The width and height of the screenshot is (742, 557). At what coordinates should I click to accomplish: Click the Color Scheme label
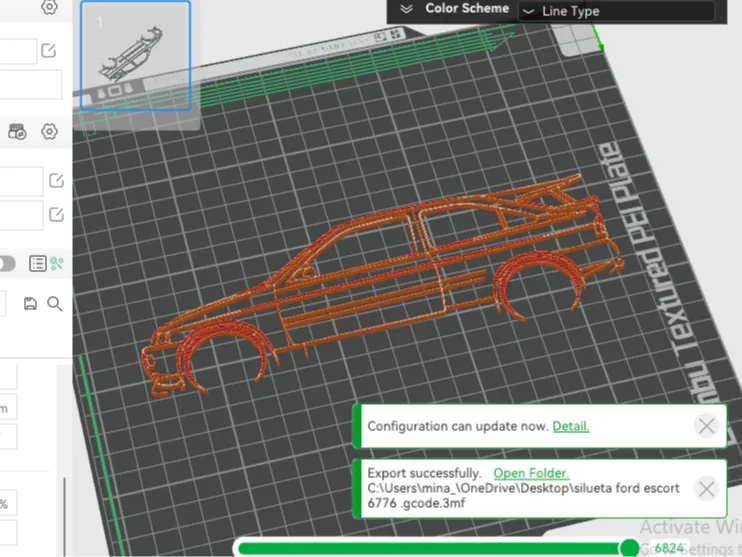(x=467, y=9)
